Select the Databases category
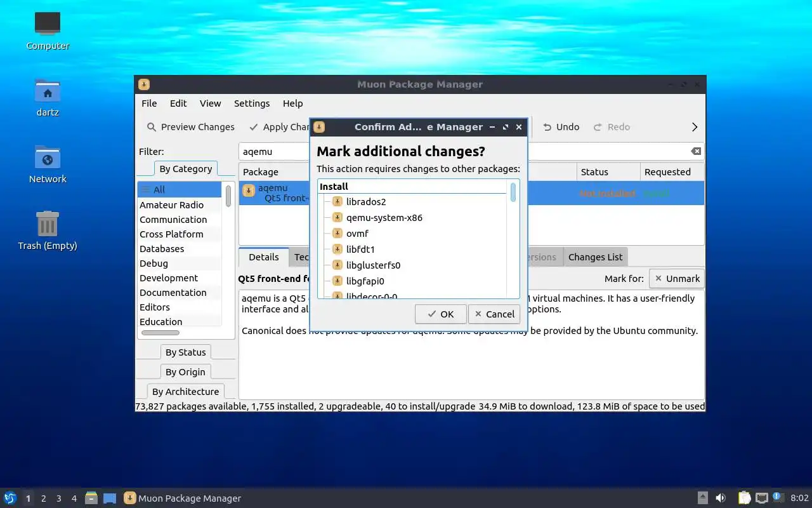This screenshot has width=812, height=508. tap(180, 249)
